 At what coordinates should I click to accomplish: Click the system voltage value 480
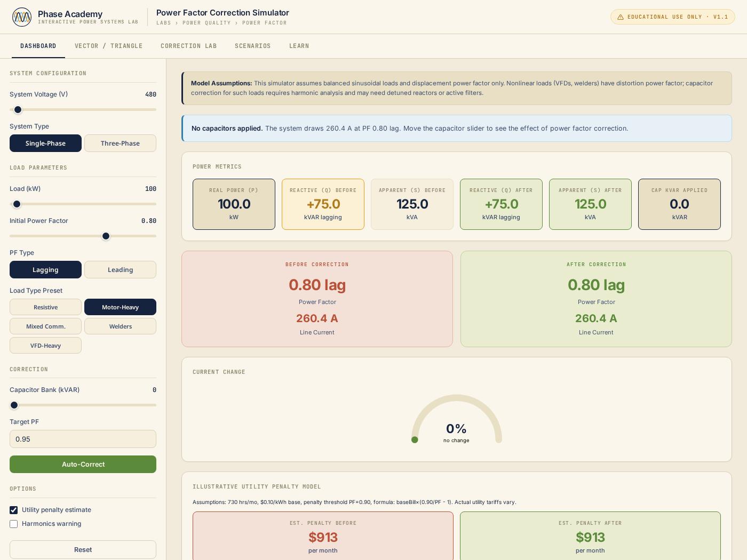click(150, 94)
